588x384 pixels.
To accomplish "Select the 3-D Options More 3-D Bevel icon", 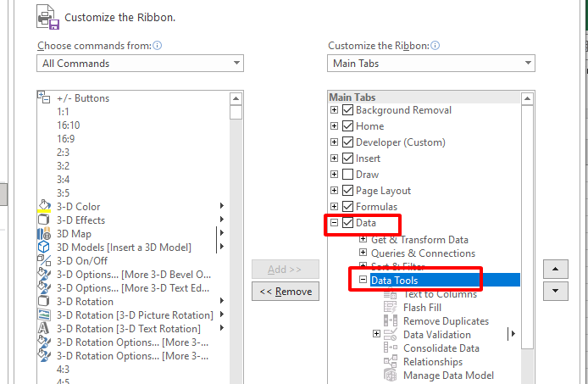I will click(44, 274).
